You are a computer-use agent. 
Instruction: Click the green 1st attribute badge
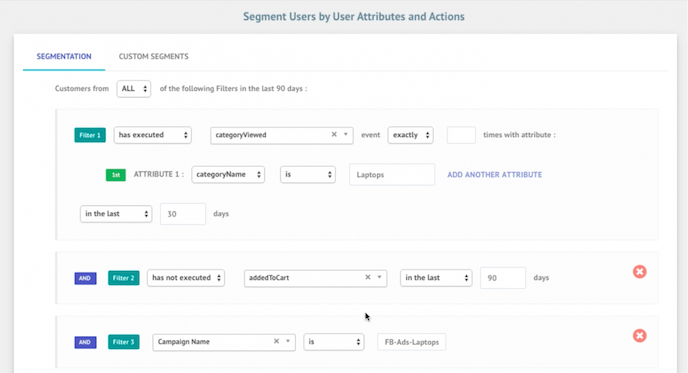click(116, 175)
